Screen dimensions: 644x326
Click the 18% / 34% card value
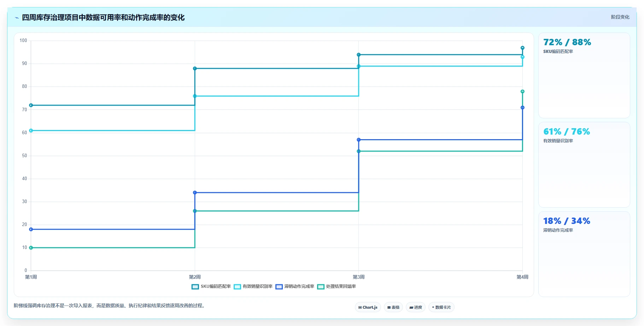(x=567, y=221)
